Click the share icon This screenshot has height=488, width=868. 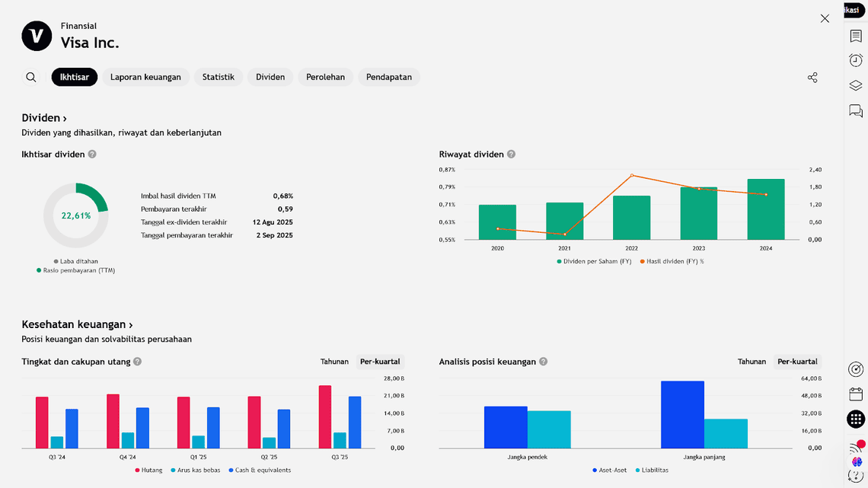812,78
